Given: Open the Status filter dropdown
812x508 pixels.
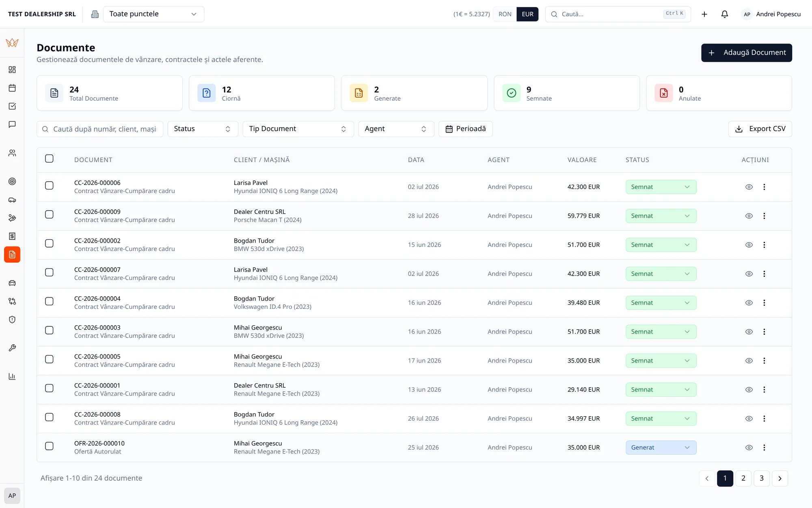Looking at the screenshot, I should pos(203,129).
